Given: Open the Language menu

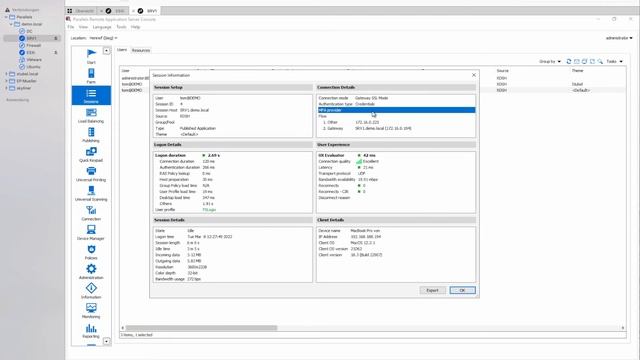Looking at the screenshot, I should [x=102, y=27].
